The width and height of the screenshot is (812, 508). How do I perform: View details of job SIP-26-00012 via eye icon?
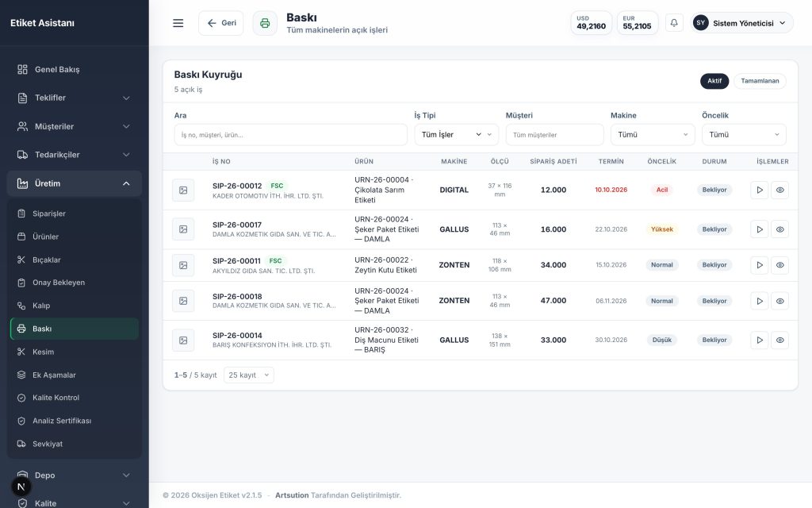pyautogui.click(x=780, y=190)
